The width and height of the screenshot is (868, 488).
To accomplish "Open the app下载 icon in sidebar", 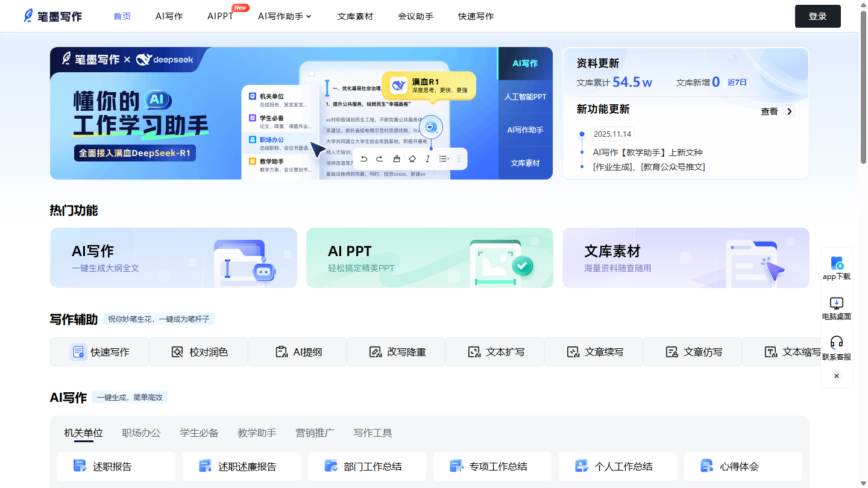I will tap(837, 263).
